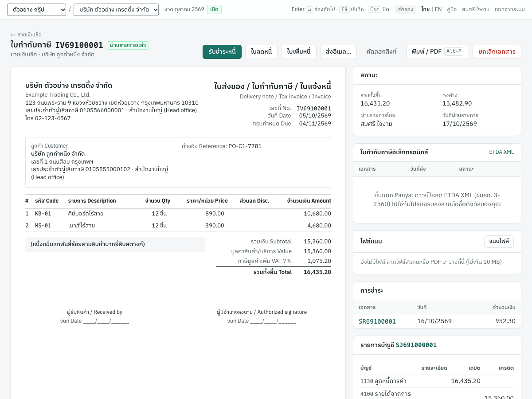Click the ผ่านรายการแล้ว status badge
This screenshot has width=532, height=399.
[128, 45]
